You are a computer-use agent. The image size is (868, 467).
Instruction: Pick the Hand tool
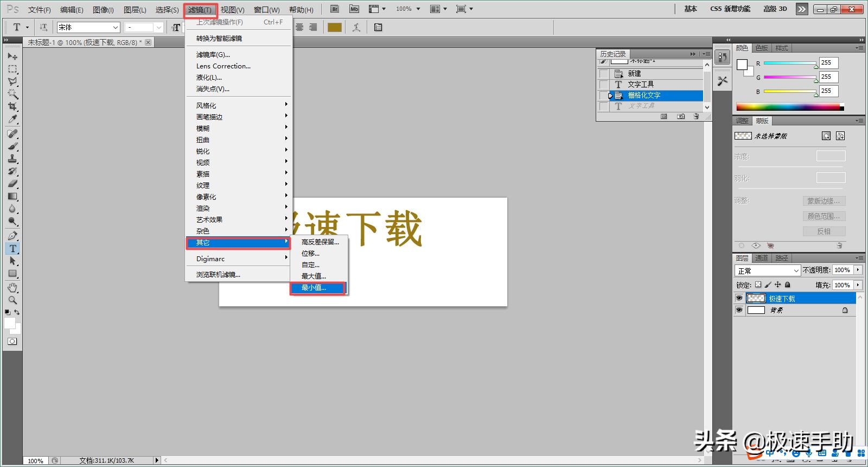click(x=12, y=287)
